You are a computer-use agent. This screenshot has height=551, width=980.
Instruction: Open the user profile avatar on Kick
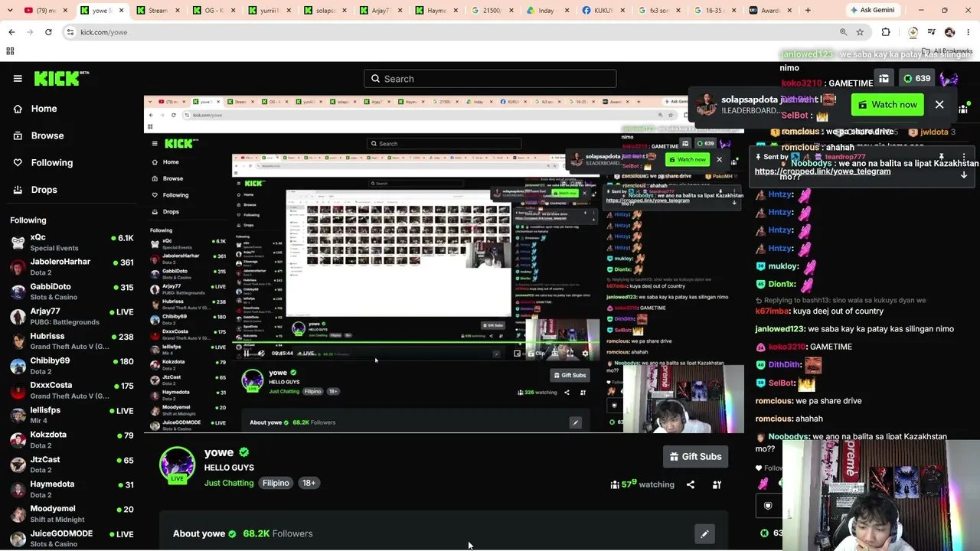(949, 78)
